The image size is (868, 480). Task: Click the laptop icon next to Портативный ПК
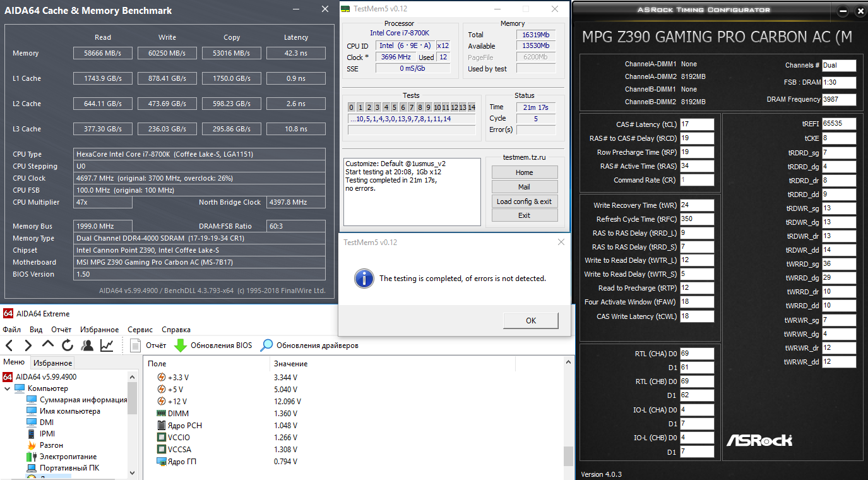coord(32,468)
